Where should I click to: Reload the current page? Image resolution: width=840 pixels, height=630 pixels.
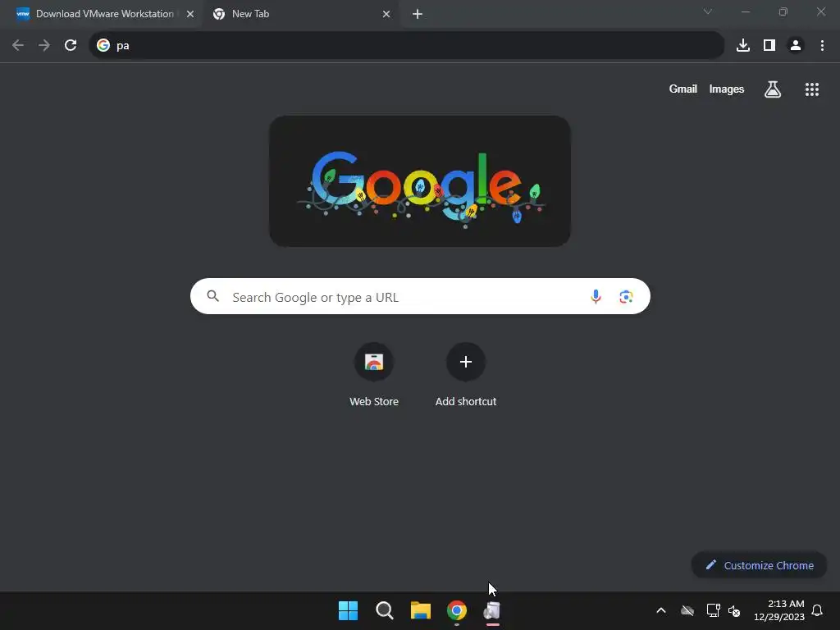(71, 46)
